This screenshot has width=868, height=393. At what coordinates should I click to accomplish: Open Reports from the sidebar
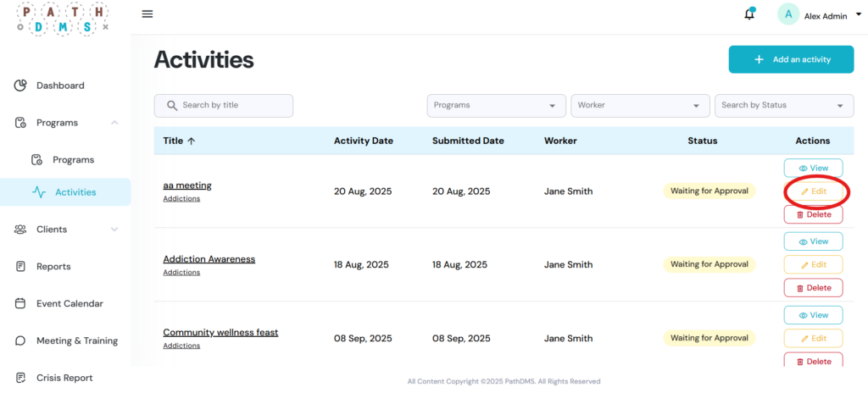53,267
